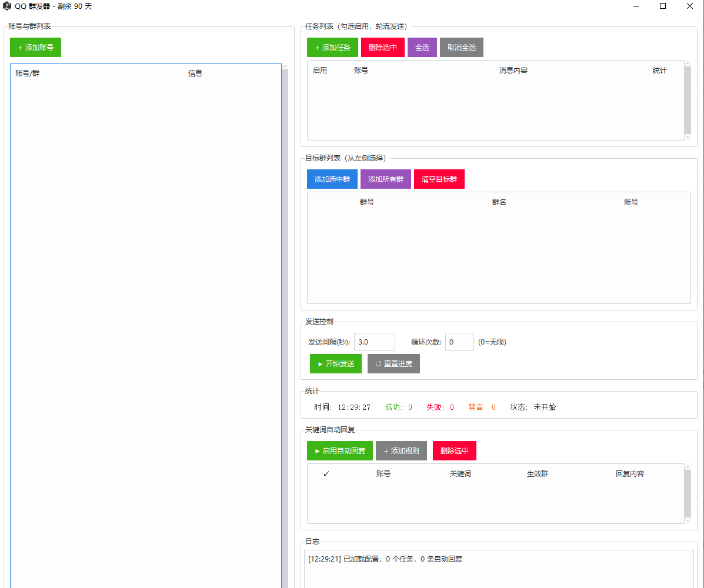The width and height of the screenshot is (704, 588).
Task: Click the 发送间隔 seconds input field
Action: (374, 342)
